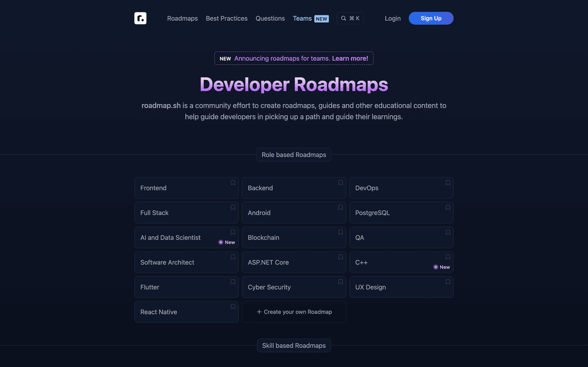Open the C++ roadmap card
588x367 pixels.
click(x=401, y=262)
